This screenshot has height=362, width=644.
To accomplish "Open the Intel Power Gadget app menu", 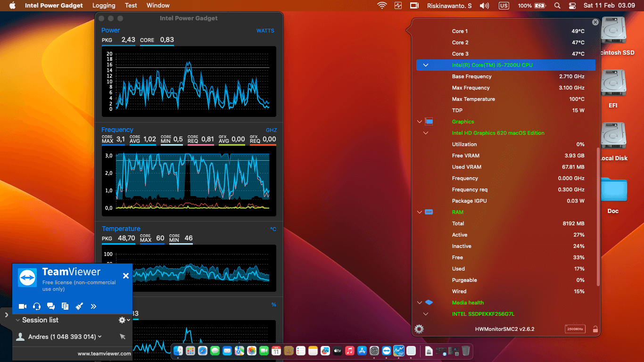I will coord(54,6).
